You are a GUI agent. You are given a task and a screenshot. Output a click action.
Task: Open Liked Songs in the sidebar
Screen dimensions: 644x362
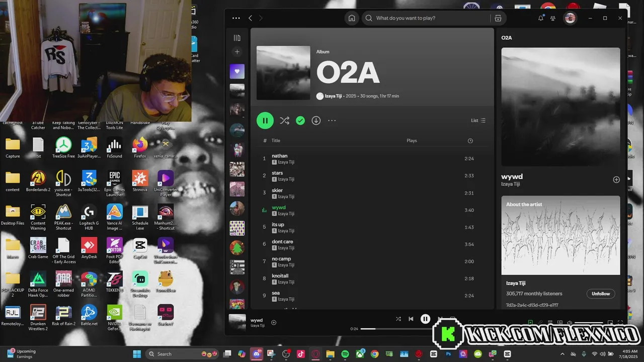click(237, 71)
